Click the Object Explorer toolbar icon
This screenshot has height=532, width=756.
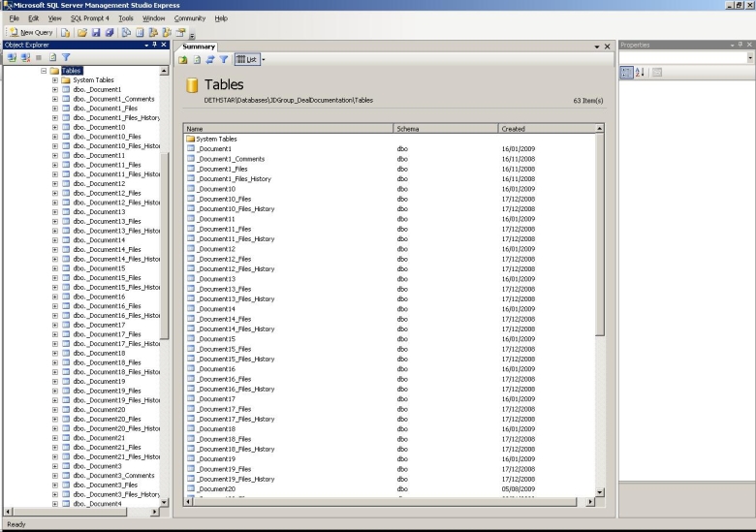[153, 32]
